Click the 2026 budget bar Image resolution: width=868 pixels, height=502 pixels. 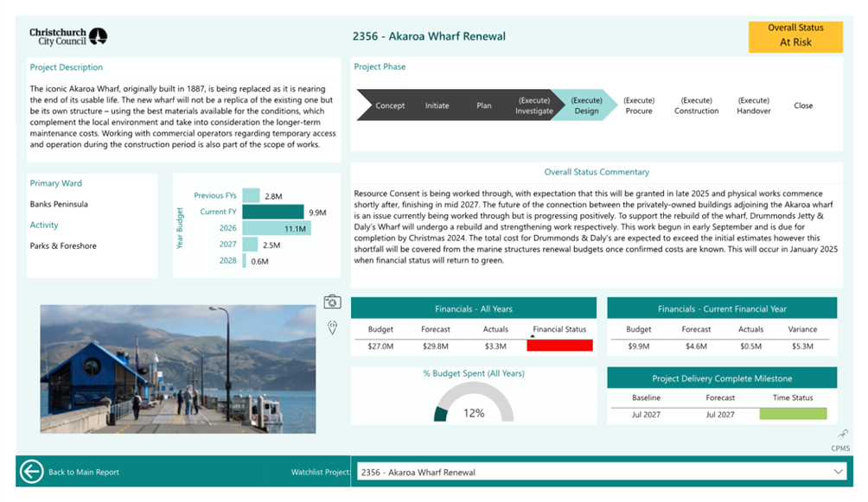point(277,228)
